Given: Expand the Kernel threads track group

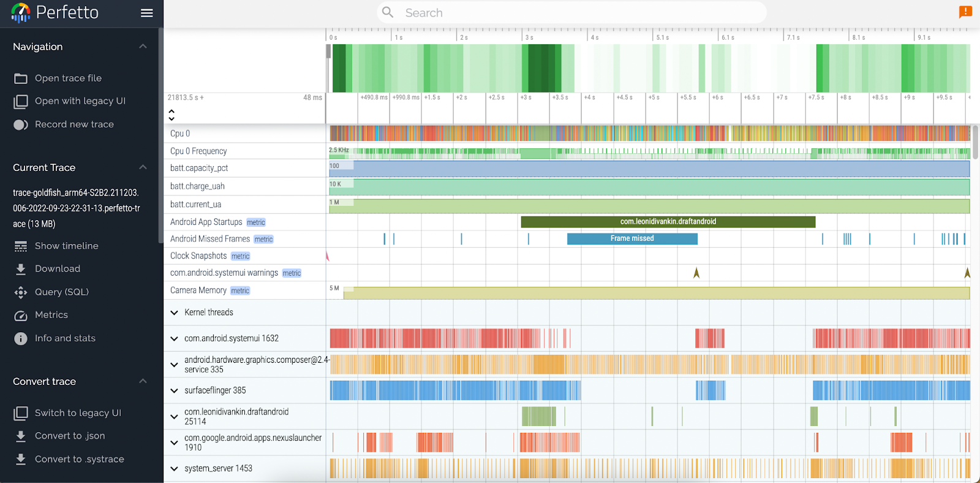Looking at the screenshot, I should tap(175, 313).
